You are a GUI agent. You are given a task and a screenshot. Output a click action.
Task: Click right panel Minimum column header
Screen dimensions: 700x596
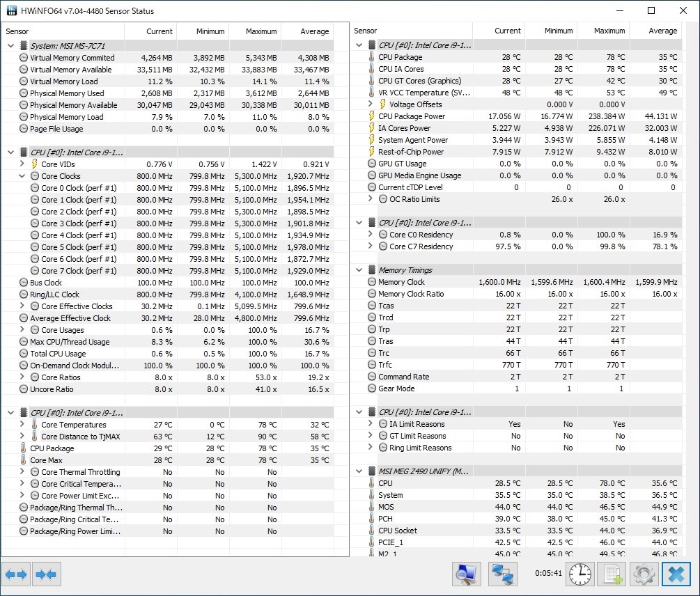click(x=552, y=31)
